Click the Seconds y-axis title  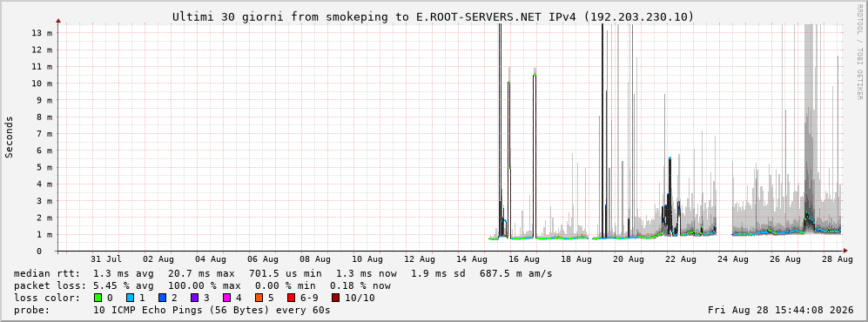tap(10, 137)
